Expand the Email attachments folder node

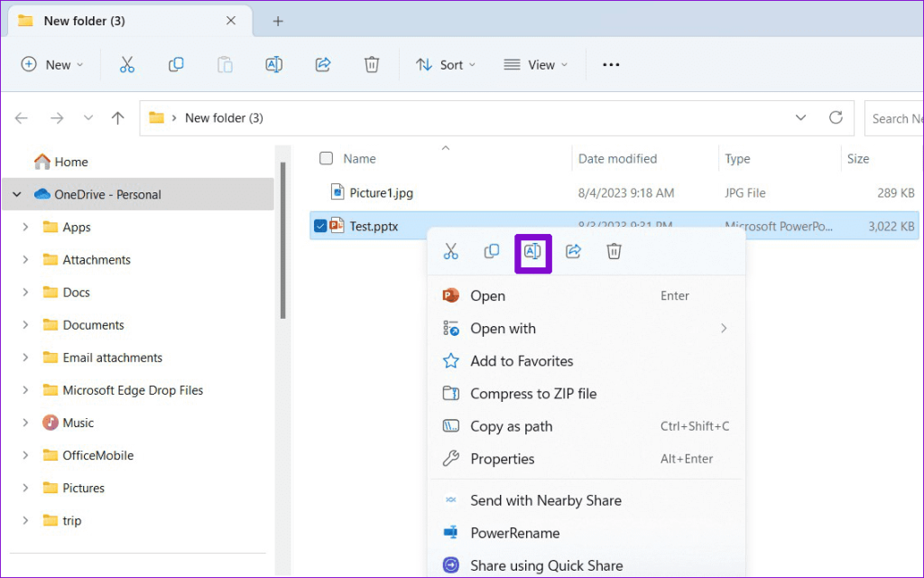25,358
